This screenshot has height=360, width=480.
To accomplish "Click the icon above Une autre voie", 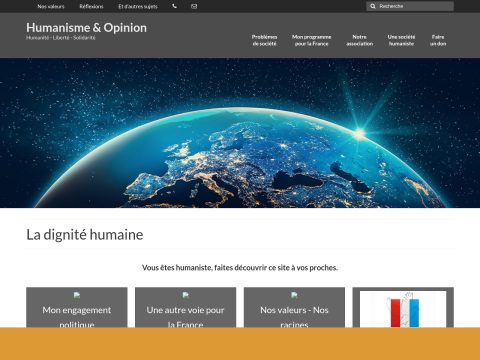I will tap(186, 295).
